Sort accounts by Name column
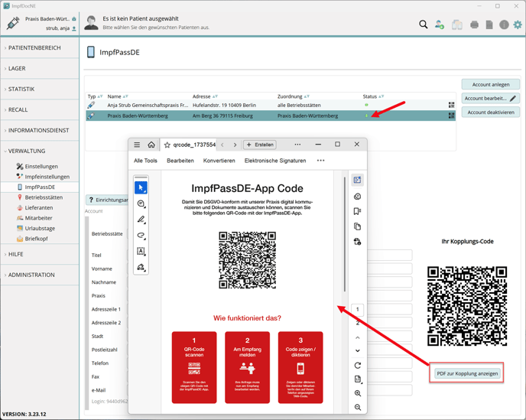The height and width of the screenshot is (420, 526). click(x=118, y=96)
